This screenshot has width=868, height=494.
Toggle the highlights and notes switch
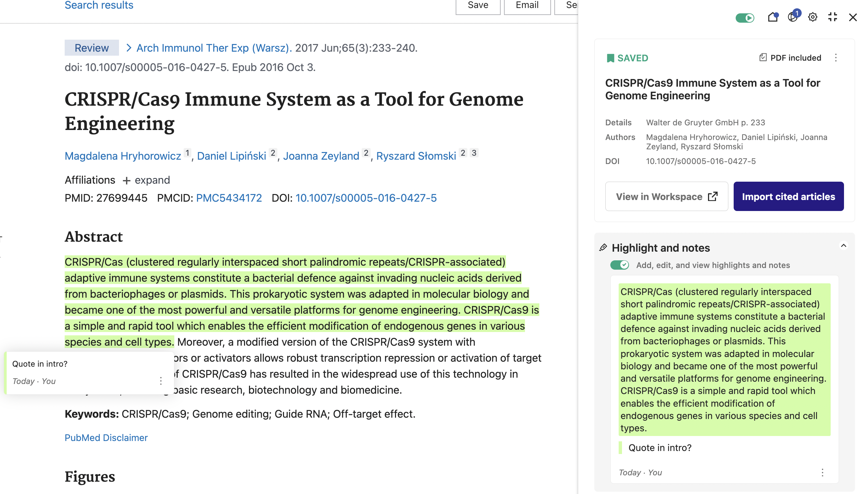[619, 265]
